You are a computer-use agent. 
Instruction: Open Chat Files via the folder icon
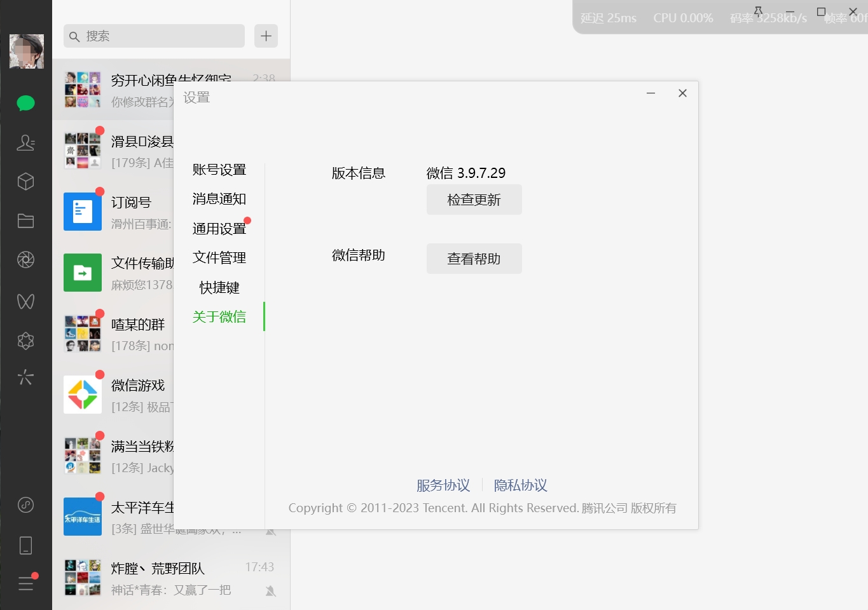pyautogui.click(x=25, y=220)
